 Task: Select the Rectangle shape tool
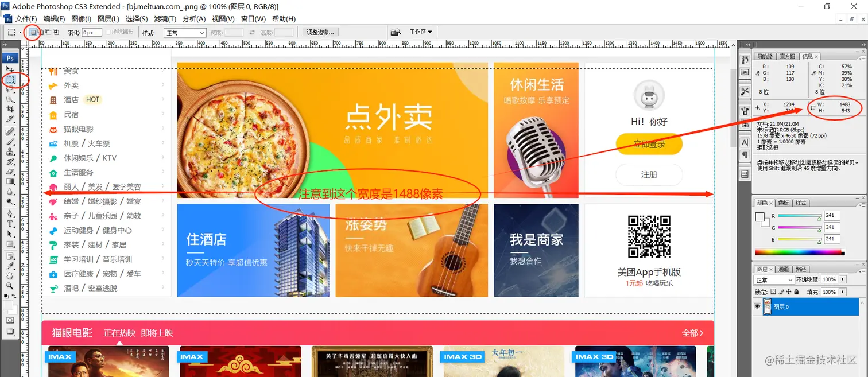click(10, 243)
